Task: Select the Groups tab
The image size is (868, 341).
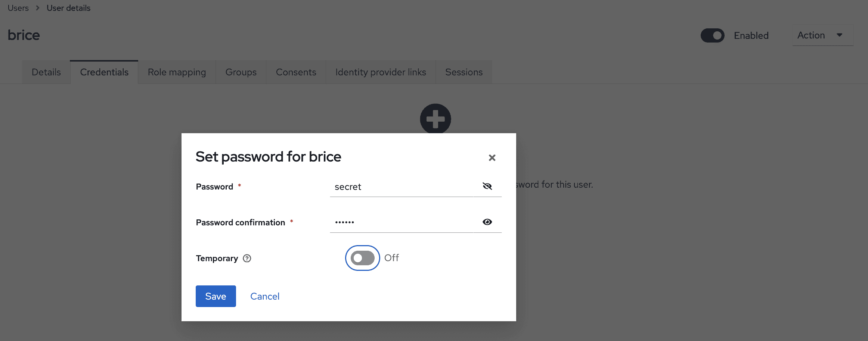Action: (x=241, y=72)
